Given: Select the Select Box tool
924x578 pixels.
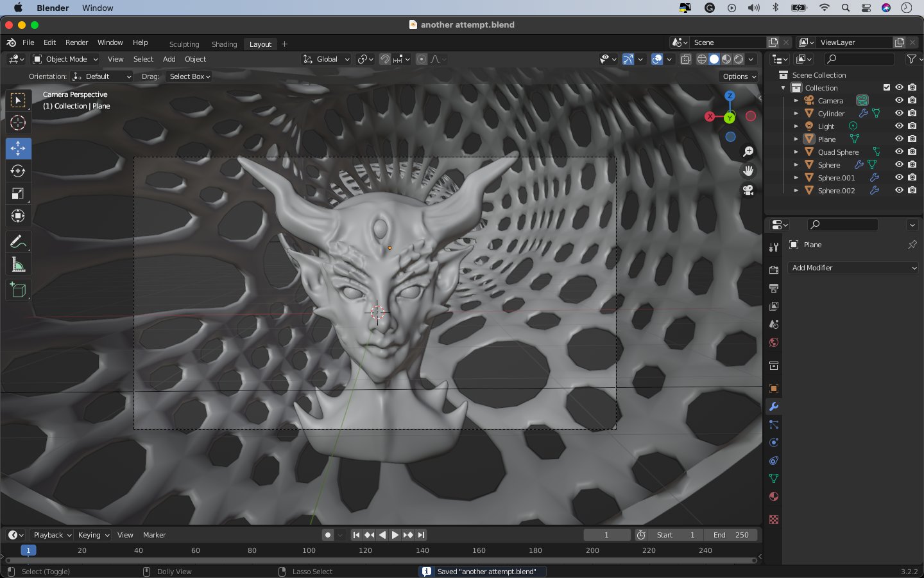Looking at the screenshot, I should point(18,100).
